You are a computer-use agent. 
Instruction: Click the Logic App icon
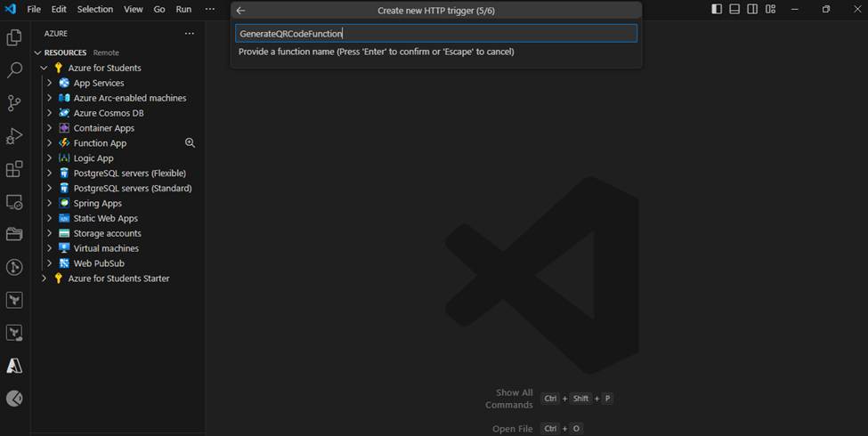pos(64,158)
